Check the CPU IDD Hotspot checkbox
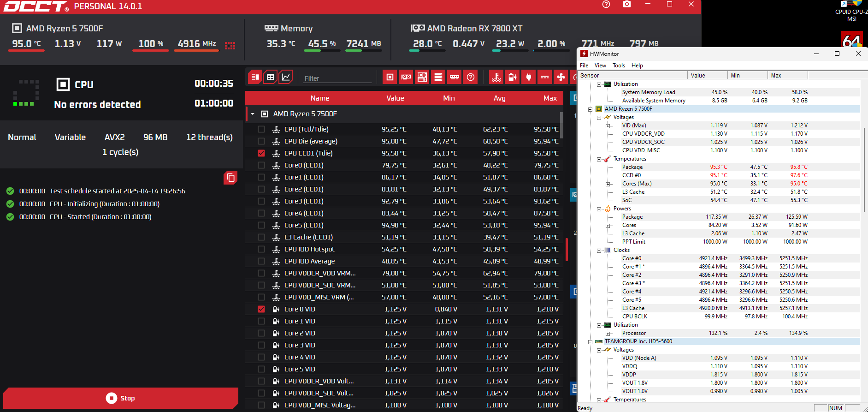 click(261, 249)
